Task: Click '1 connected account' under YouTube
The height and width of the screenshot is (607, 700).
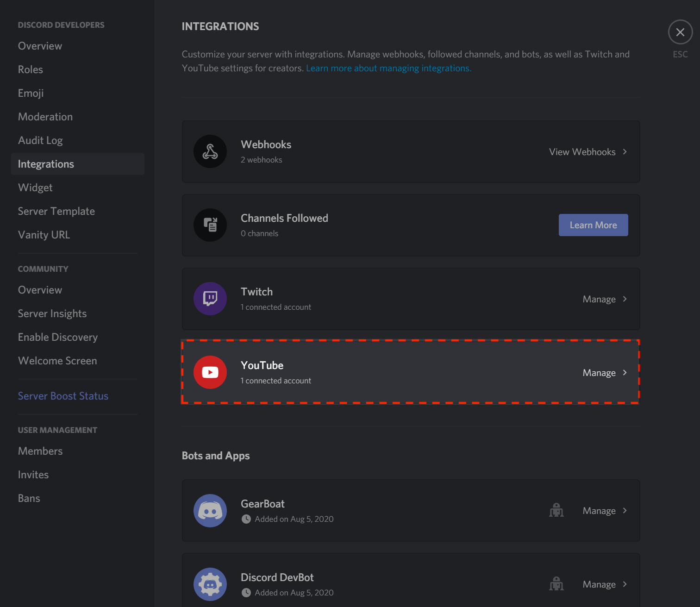Action: pos(276,381)
